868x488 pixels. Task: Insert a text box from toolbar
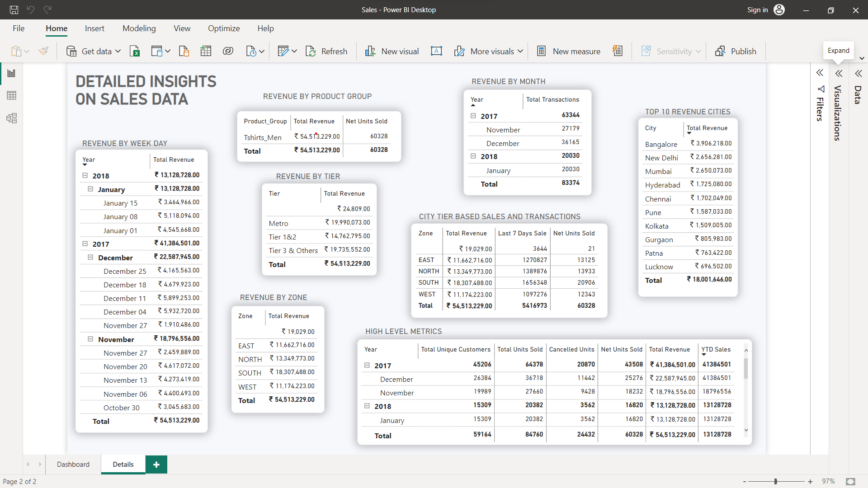tap(436, 52)
